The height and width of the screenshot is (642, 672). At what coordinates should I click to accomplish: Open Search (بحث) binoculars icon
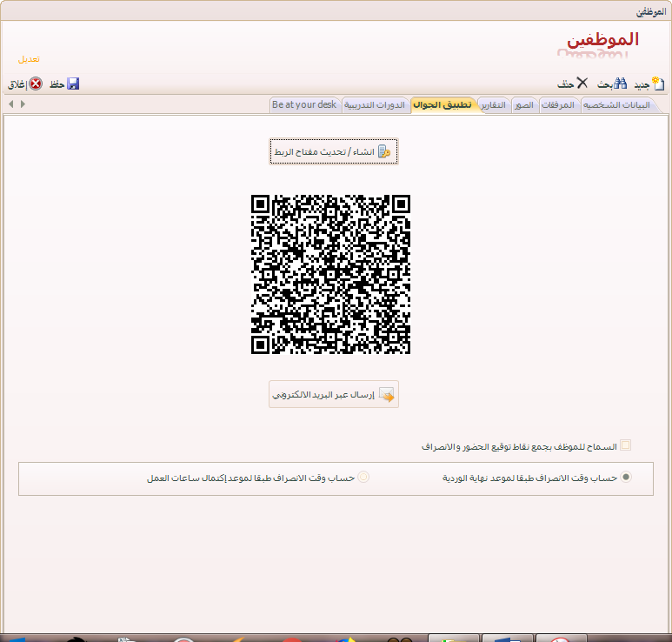tap(620, 84)
